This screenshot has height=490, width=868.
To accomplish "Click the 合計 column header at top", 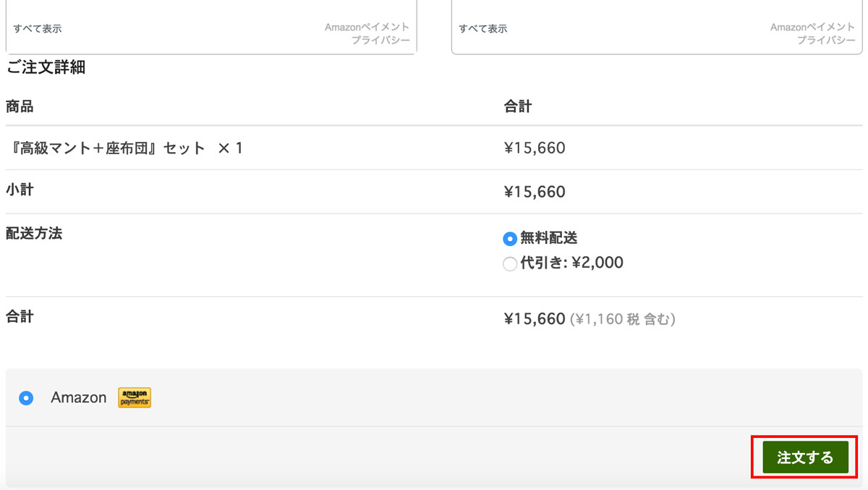I will (518, 107).
